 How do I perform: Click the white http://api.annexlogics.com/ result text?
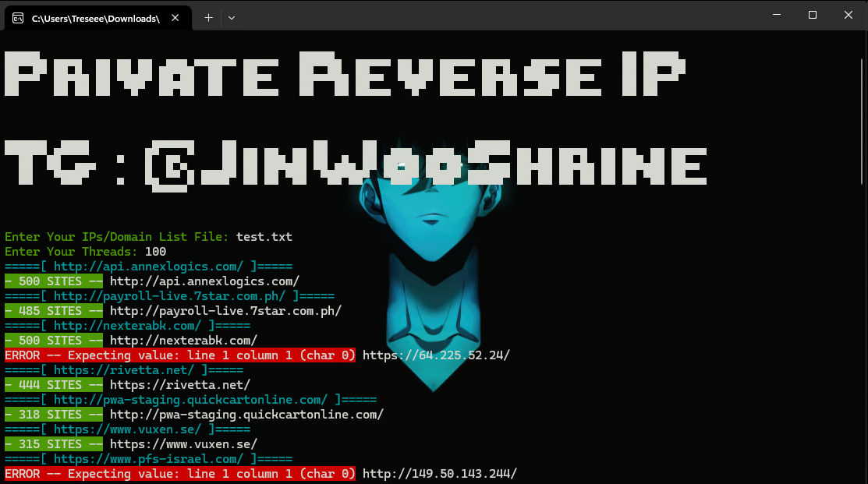click(x=205, y=281)
